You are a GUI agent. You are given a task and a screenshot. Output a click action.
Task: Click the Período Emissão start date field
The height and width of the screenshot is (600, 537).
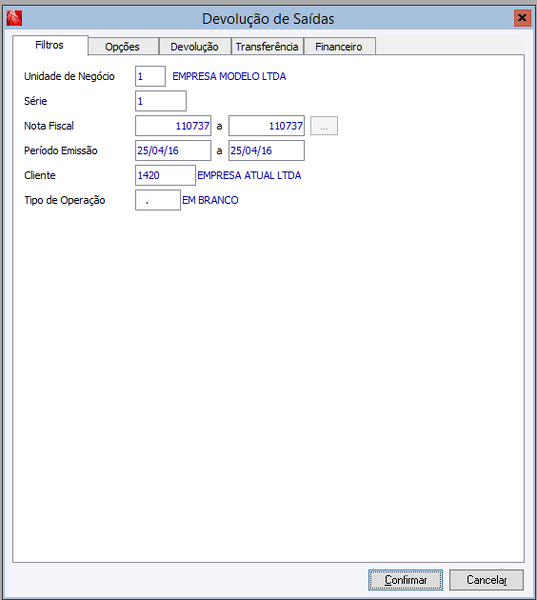click(x=173, y=150)
